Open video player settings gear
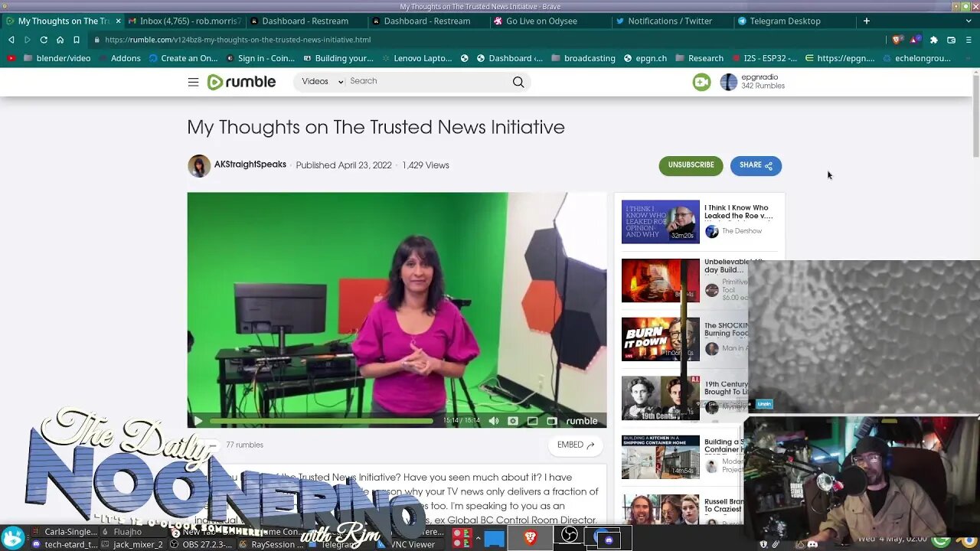 [x=513, y=421]
